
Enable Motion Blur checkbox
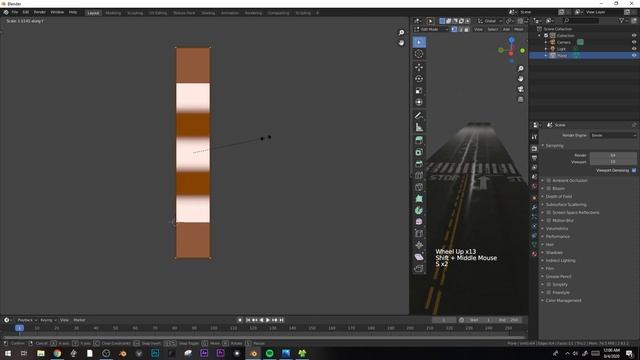[x=549, y=220]
